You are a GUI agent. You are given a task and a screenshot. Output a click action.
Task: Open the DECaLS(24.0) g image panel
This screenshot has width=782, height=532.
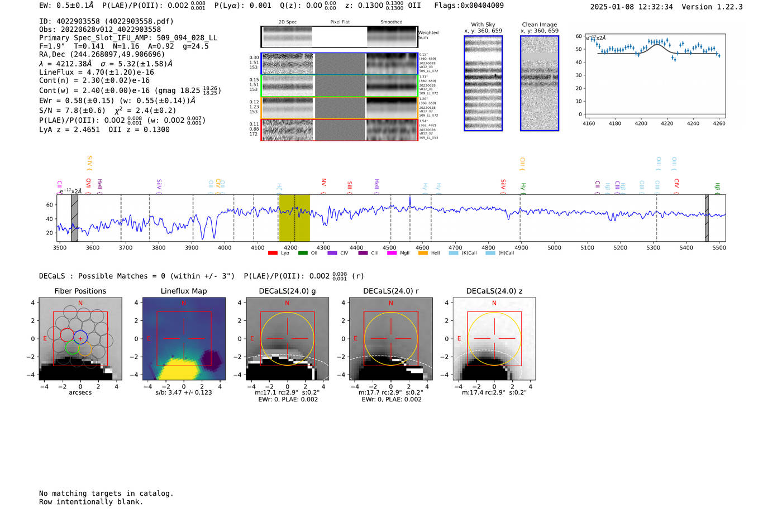click(x=287, y=339)
